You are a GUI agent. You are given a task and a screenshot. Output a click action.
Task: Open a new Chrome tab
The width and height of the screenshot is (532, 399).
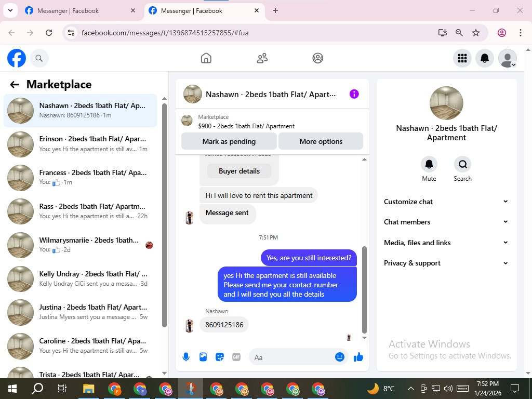point(275,10)
